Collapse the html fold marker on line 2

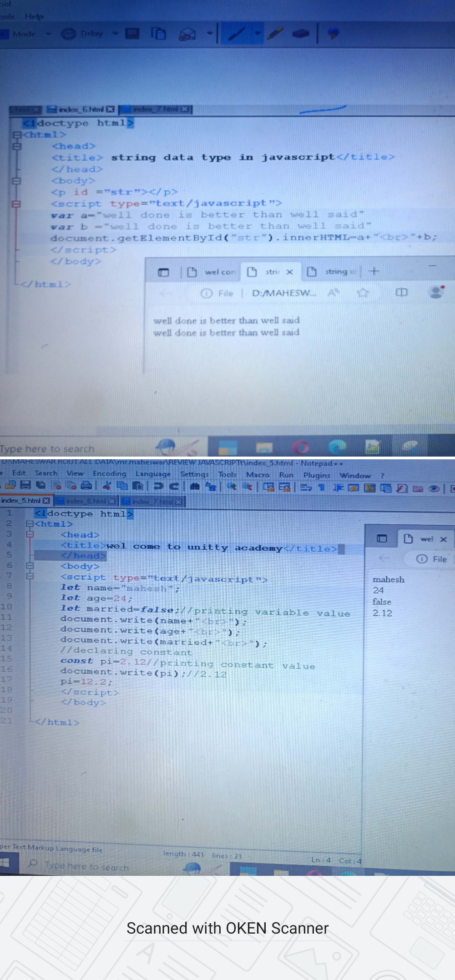(30, 524)
